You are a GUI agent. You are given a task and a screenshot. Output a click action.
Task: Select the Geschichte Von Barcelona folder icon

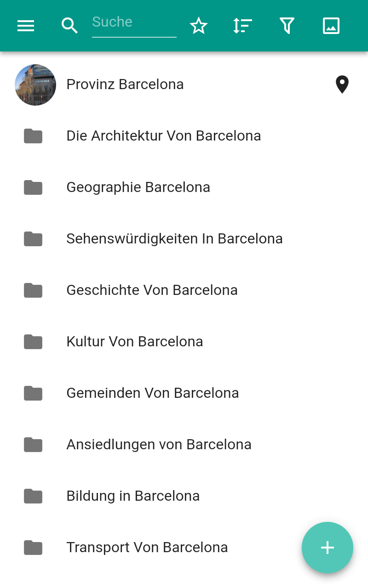click(33, 290)
